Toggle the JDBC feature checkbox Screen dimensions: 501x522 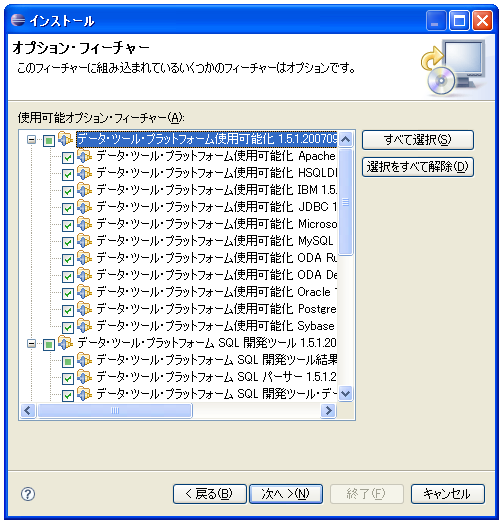pyautogui.click(x=68, y=209)
